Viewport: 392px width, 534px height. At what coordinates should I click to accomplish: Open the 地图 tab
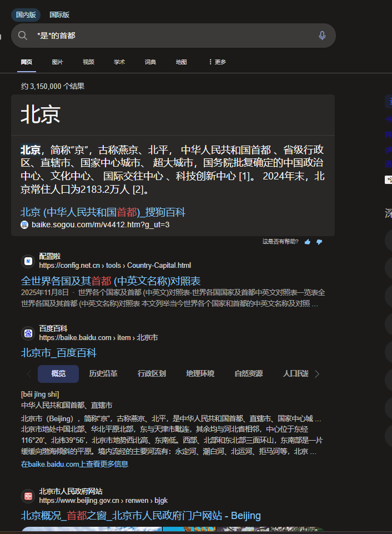click(x=182, y=62)
